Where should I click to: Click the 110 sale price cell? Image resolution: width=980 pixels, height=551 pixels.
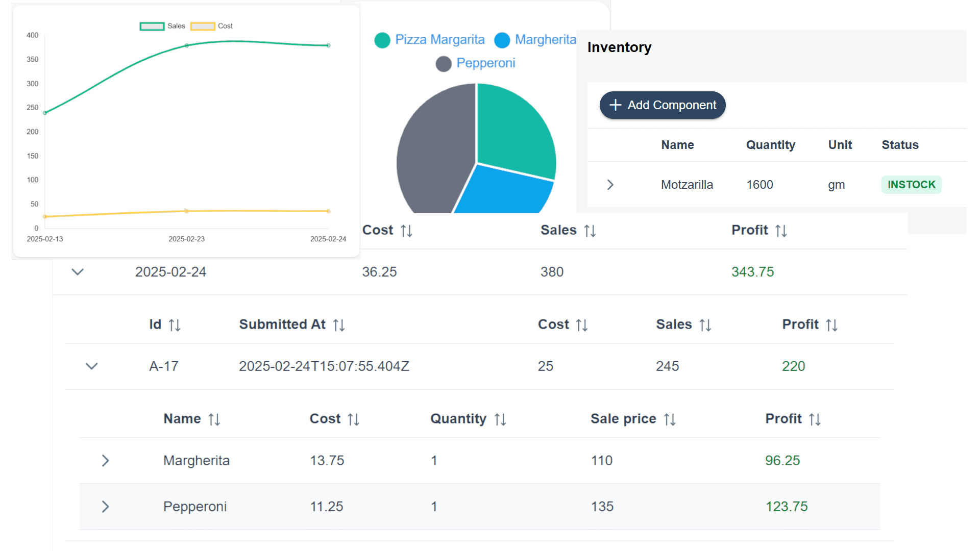tap(601, 461)
